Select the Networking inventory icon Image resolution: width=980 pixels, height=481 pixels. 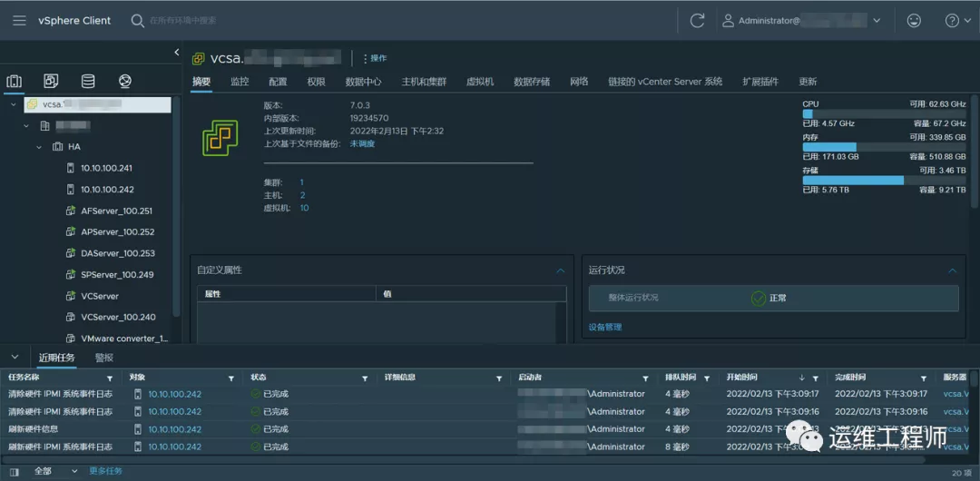125,82
